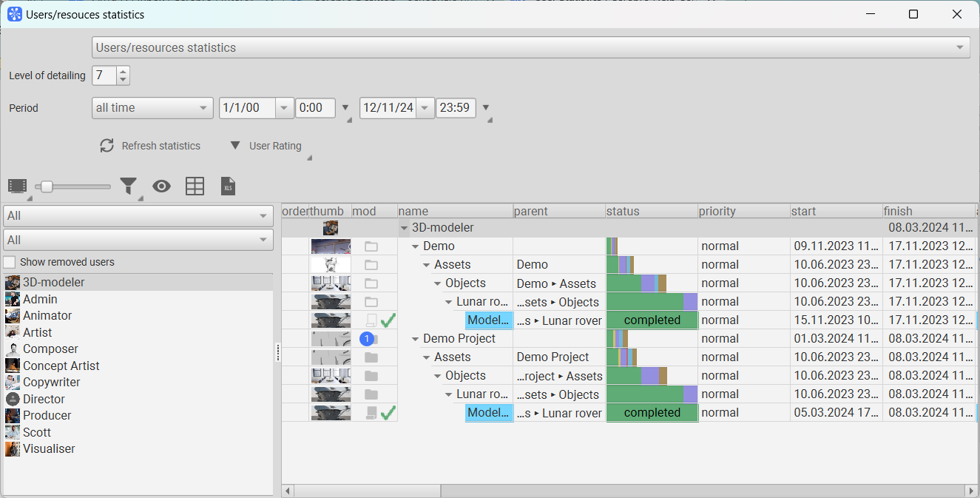Click the right arrow of horizontal scrollbar
Screen dimensions: 980x498
[971, 491]
